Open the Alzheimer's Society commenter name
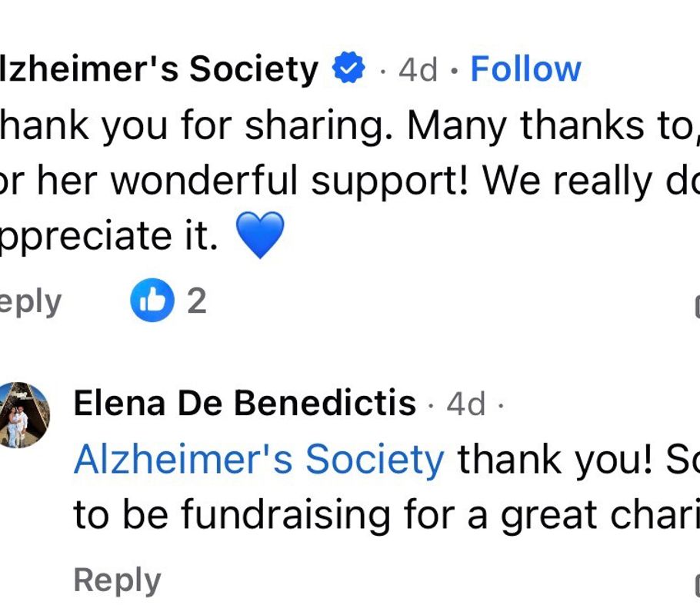This screenshot has height=615, width=700. point(158,69)
